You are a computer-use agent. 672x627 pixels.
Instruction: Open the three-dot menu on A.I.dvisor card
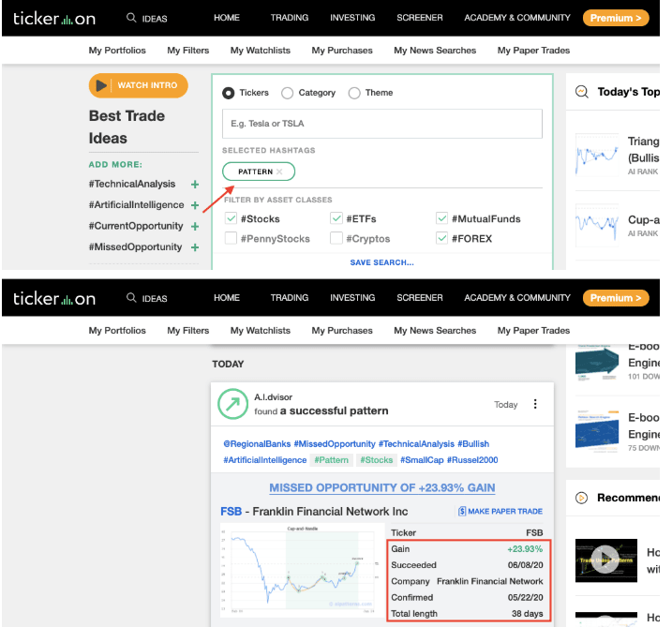535,404
